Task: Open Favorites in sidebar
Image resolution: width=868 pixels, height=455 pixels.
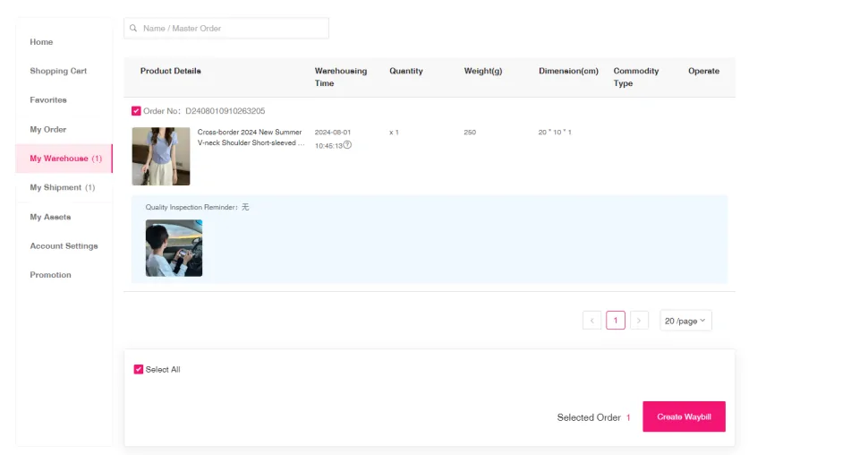Action: (48, 100)
